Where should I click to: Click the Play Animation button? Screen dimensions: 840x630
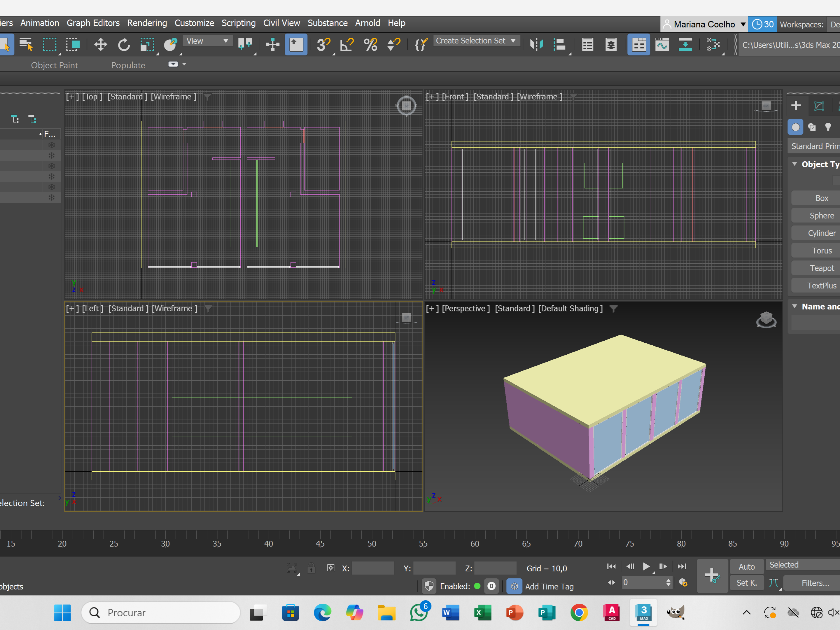(x=646, y=567)
